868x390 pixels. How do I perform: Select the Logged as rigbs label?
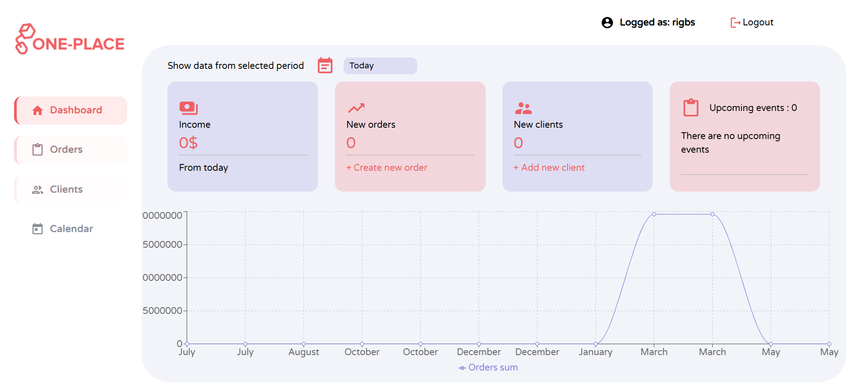coord(657,23)
